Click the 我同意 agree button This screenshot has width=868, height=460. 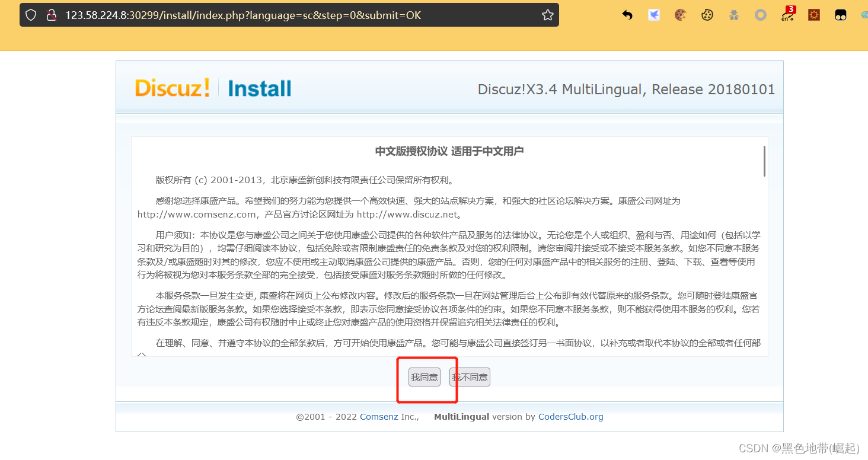pyautogui.click(x=424, y=377)
